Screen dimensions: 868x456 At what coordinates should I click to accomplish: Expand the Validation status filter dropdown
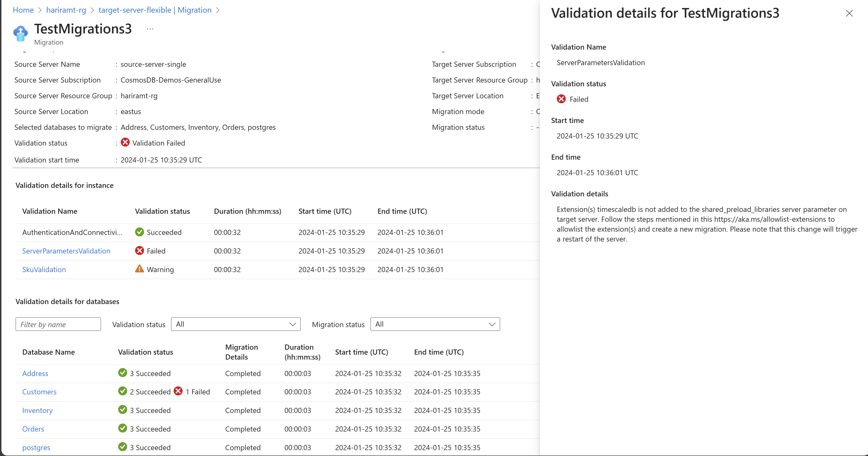tap(236, 324)
